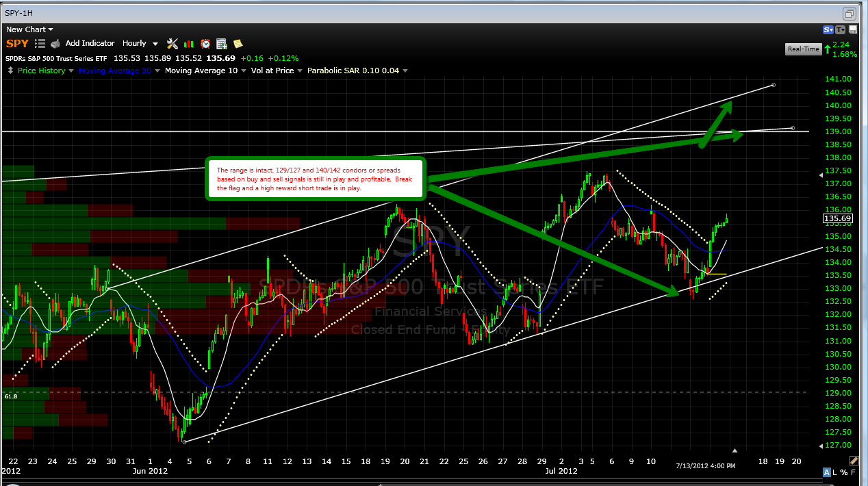Viewport: 868px width, 486px height.
Task: Open the alarm clock alert icon
Action: click(205, 44)
